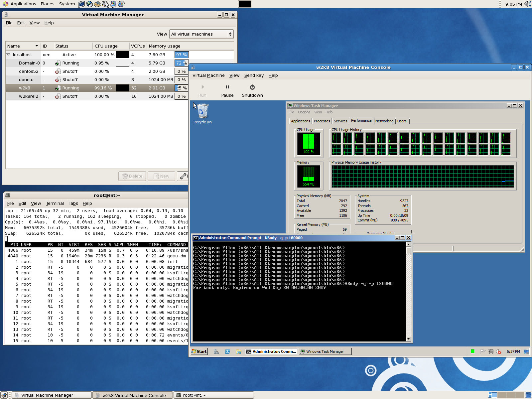Image resolution: width=532 pixels, height=399 pixels.
Task: Click the command prompt scrollbar down arrow
Action: [409, 339]
